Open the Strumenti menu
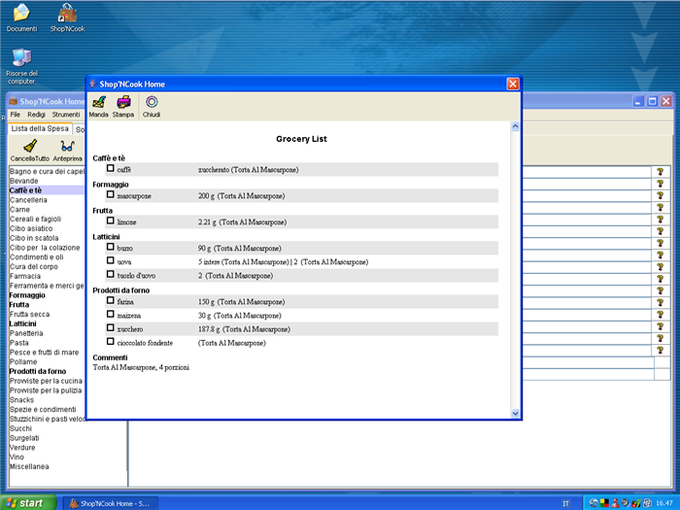 tap(66, 114)
